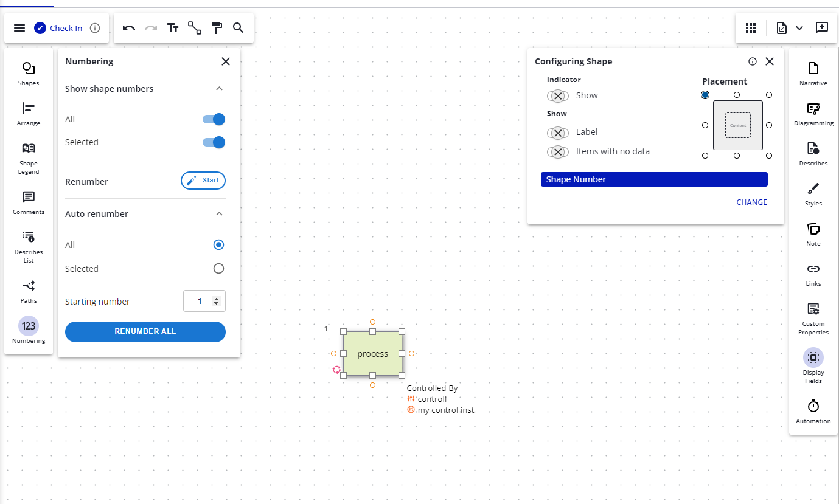Open the Narrative panel
Viewport: 839px width, 504px height.
(x=813, y=69)
